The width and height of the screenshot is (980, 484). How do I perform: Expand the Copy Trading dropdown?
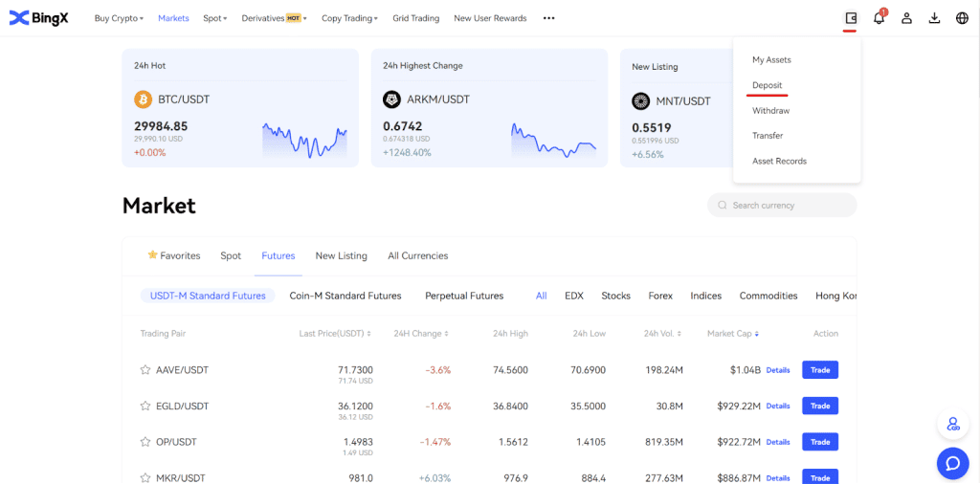pyautogui.click(x=350, y=18)
